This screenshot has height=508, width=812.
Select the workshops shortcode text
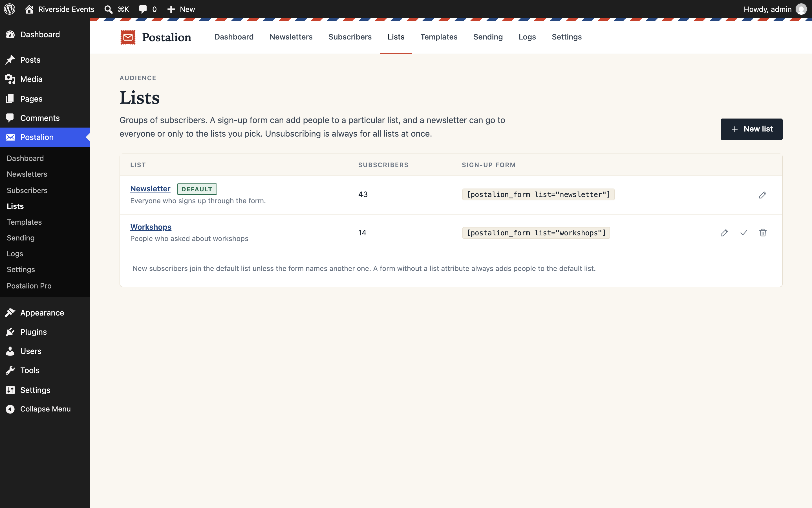[x=536, y=233]
